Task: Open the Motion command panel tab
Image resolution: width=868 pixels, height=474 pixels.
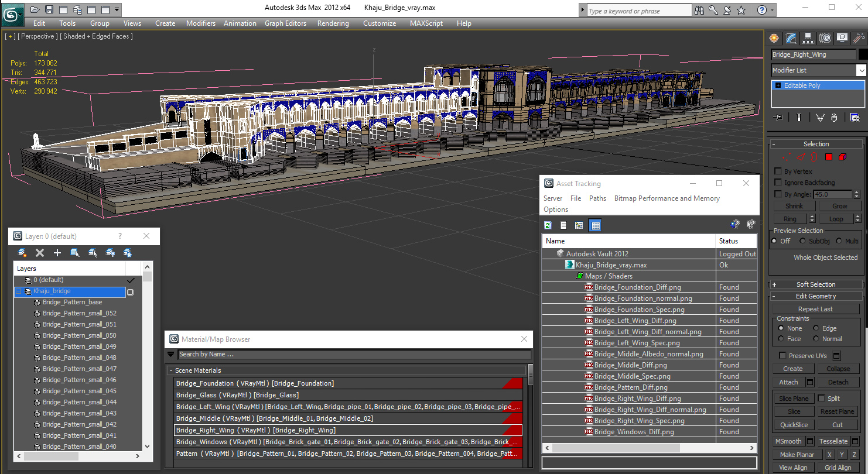Action: click(x=825, y=38)
